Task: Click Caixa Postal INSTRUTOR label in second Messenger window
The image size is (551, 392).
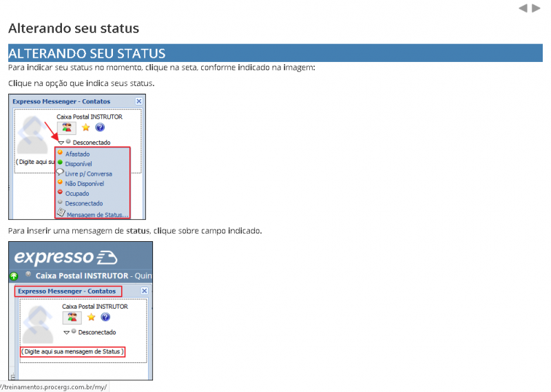Action: point(95,307)
